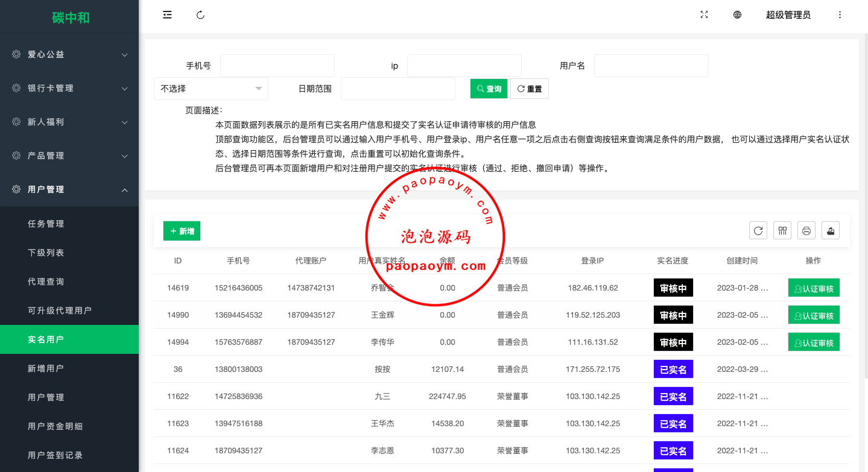This screenshot has height=472, width=868.
Task: Focus the 手机号 input field
Action: 277,66
